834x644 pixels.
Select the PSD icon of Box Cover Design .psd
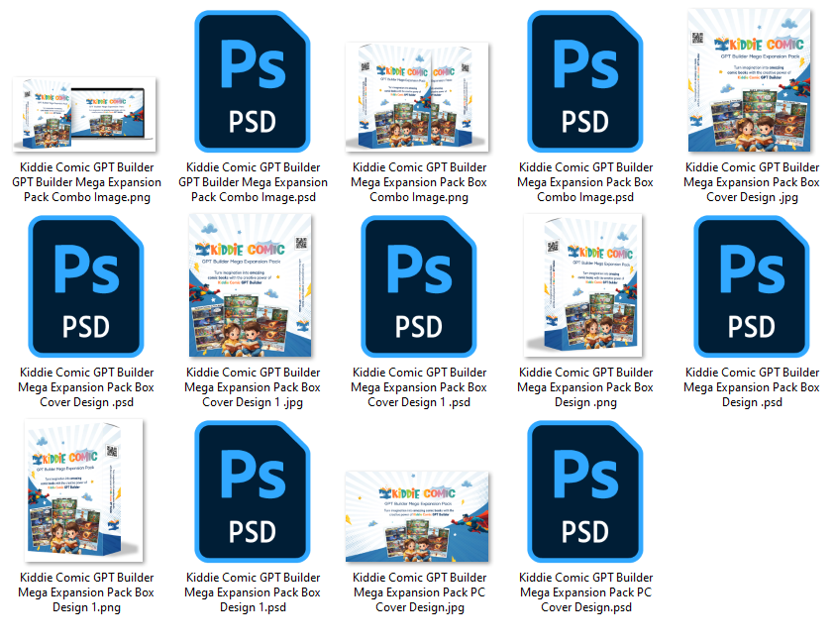(x=86, y=286)
